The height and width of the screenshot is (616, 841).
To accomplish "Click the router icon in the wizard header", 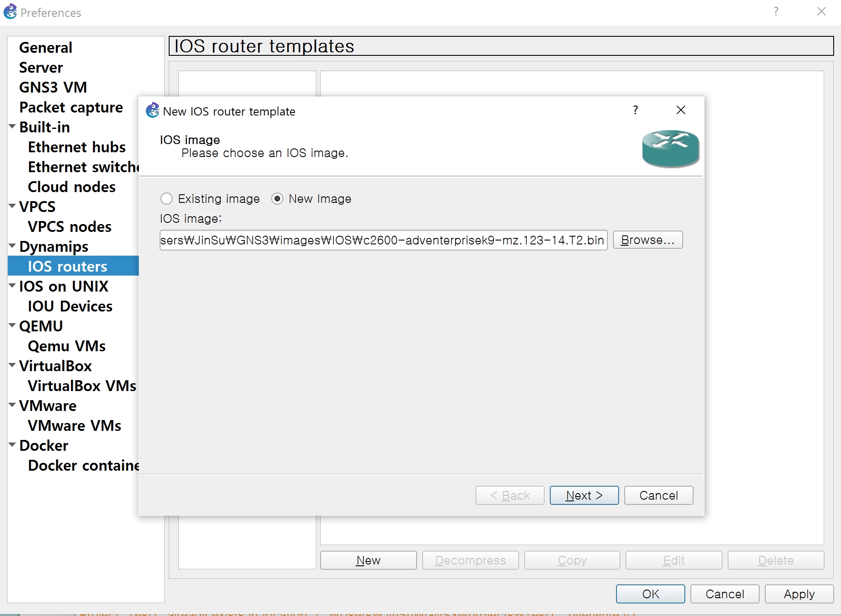I will (670, 149).
